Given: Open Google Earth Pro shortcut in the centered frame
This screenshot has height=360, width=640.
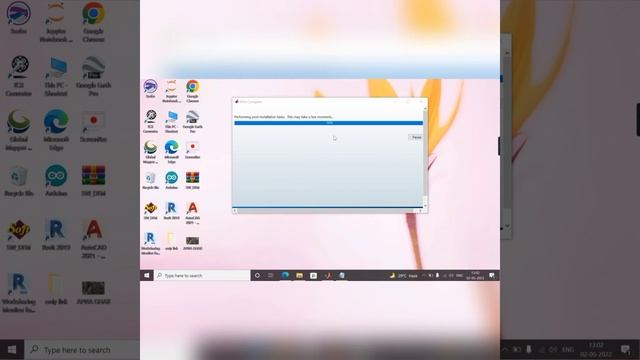Looking at the screenshot, I should coord(192,121).
